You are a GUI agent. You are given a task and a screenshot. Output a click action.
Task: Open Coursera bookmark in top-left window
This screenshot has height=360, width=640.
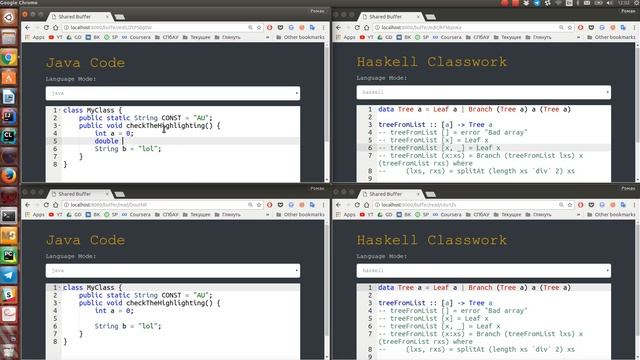click(x=136, y=37)
